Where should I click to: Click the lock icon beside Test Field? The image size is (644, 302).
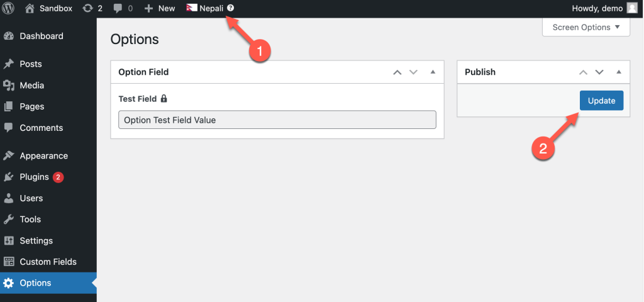pyautogui.click(x=164, y=99)
